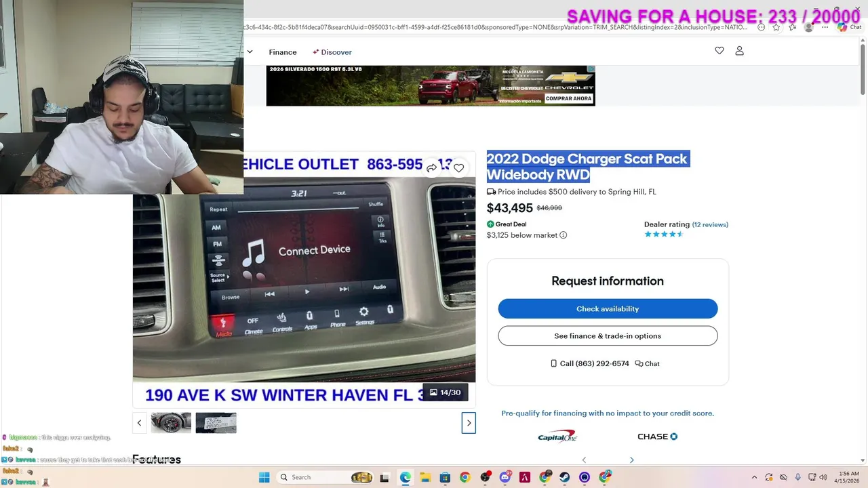
Task: Click the Features heading
Action: pyautogui.click(x=157, y=460)
